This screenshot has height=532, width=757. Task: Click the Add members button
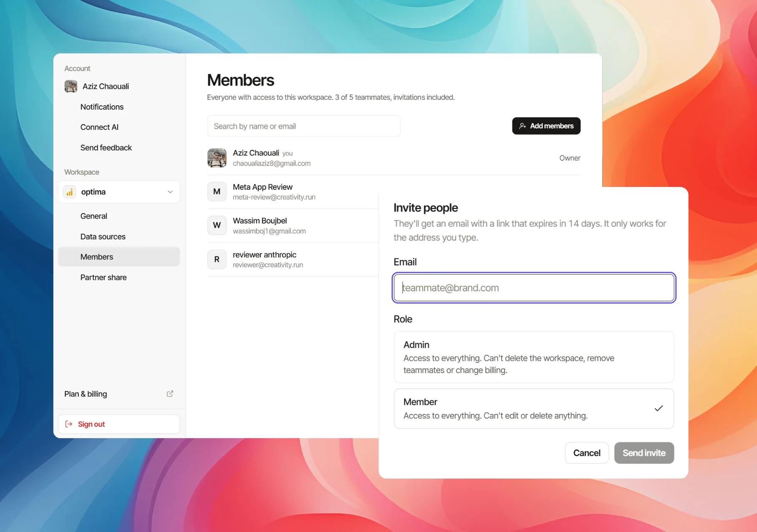[x=546, y=126]
